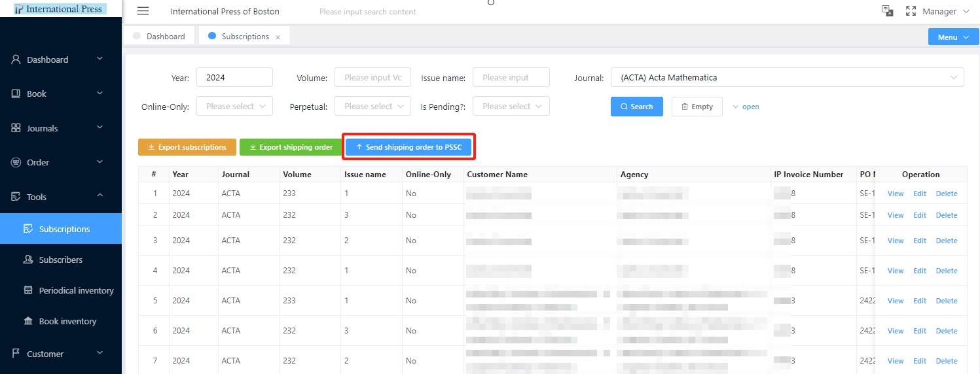Close the Subscriptions tab
The width and height of the screenshot is (980, 374).
(x=278, y=37)
